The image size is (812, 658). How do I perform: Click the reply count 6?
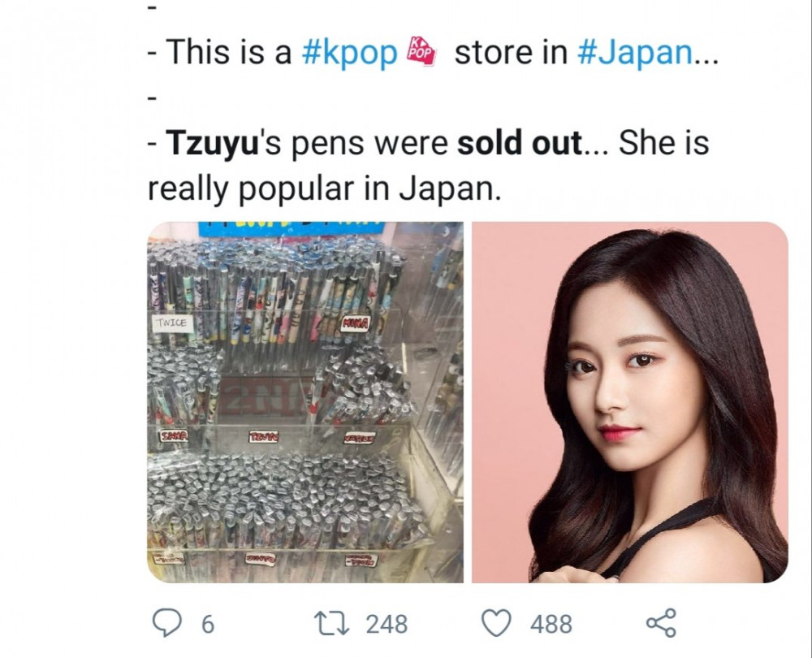tap(207, 624)
